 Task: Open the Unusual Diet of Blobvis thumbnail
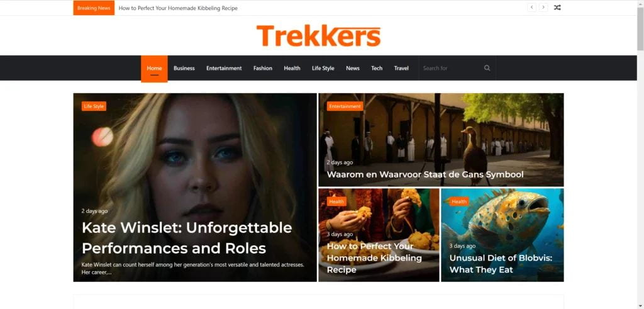[502, 235]
